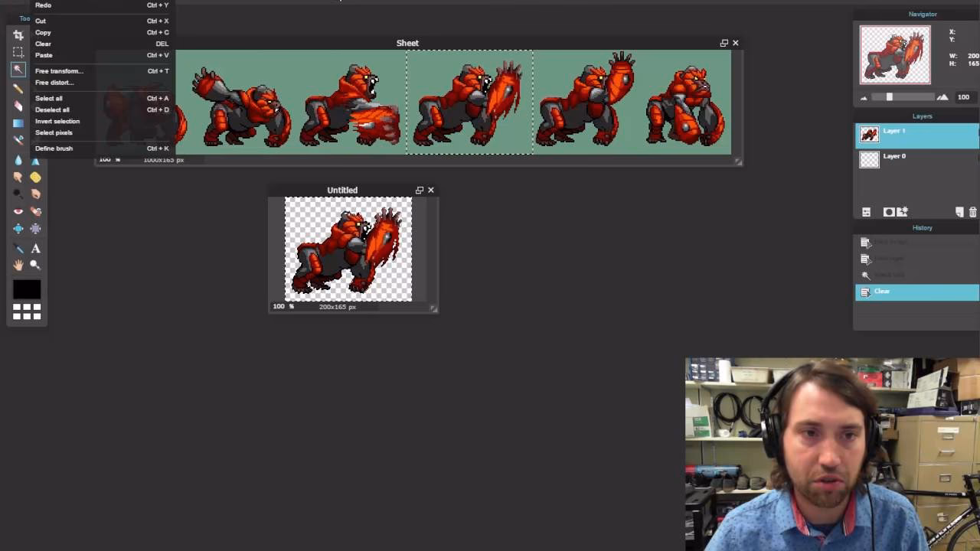Choose Clear from the Edit menu

click(102, 44)
